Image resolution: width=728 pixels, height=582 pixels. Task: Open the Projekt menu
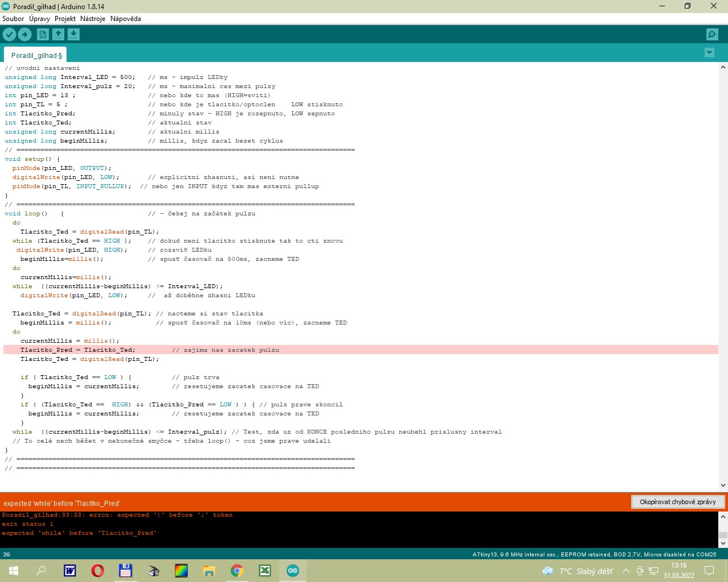click(x=65, y=19)
